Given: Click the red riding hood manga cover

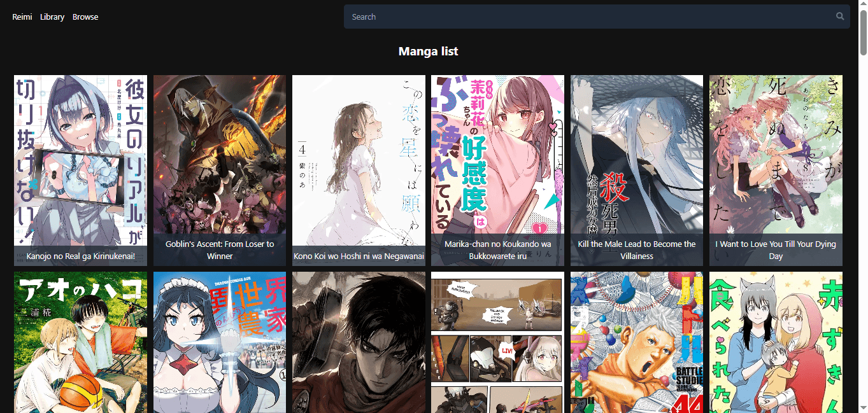Looking at the screenshot, I should coord(776,342).
